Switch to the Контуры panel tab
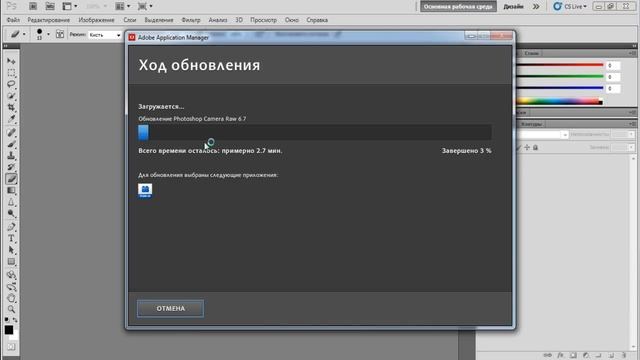640x360 pixels. click(531, 124)
